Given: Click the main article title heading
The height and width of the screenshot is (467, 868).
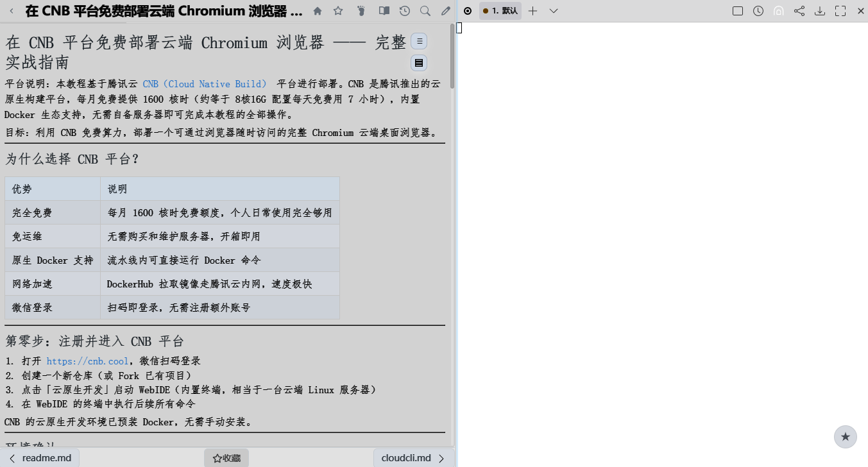Looking at the screenshot, I should (207, 53).
